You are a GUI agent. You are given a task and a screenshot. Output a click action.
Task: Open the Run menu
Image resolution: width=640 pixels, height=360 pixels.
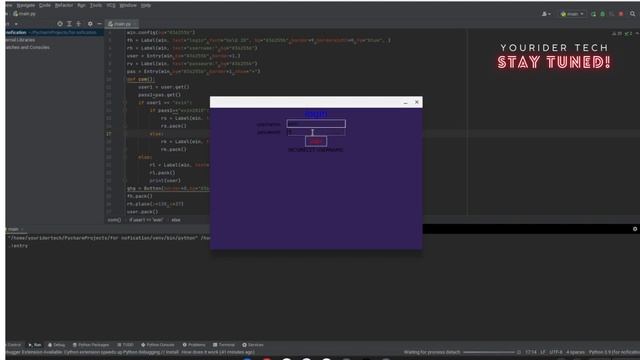pyautogui.click(x=82, y=5)
